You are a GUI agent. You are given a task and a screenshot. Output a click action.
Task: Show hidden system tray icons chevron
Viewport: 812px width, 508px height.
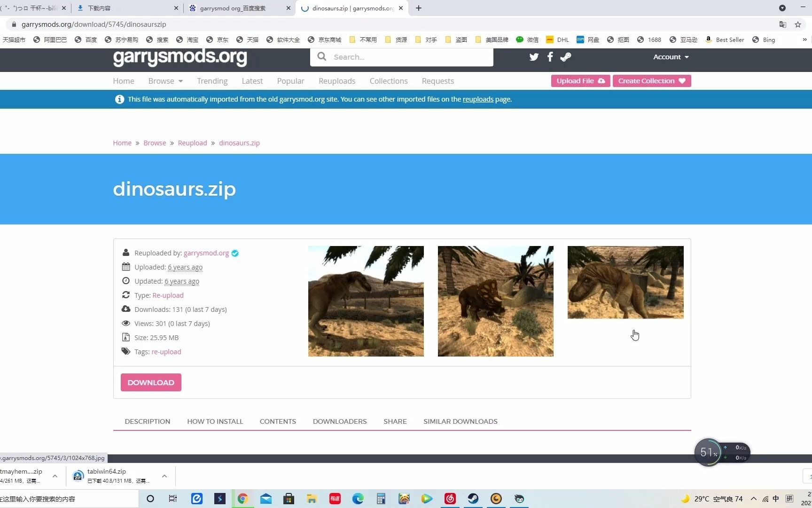[754, 499]
